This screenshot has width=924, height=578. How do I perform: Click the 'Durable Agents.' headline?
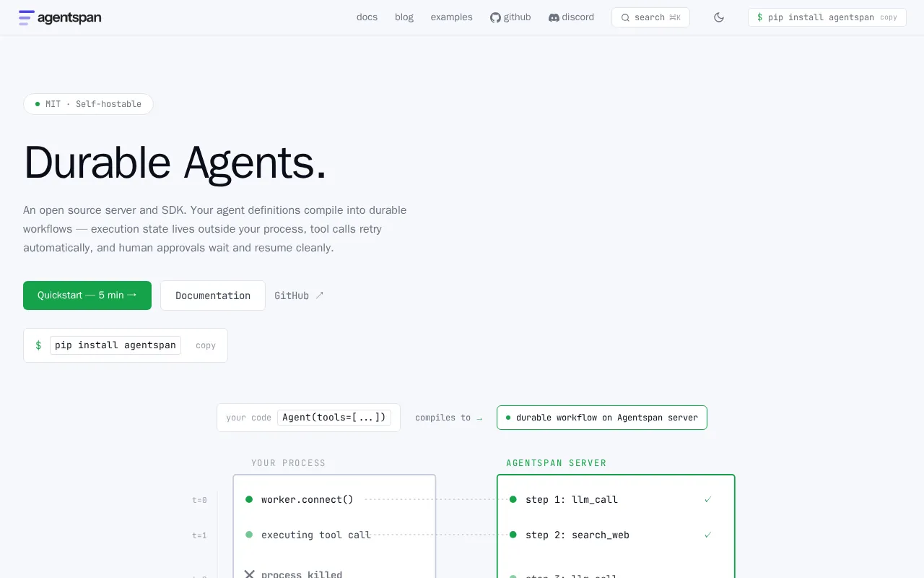click(175, 163)
